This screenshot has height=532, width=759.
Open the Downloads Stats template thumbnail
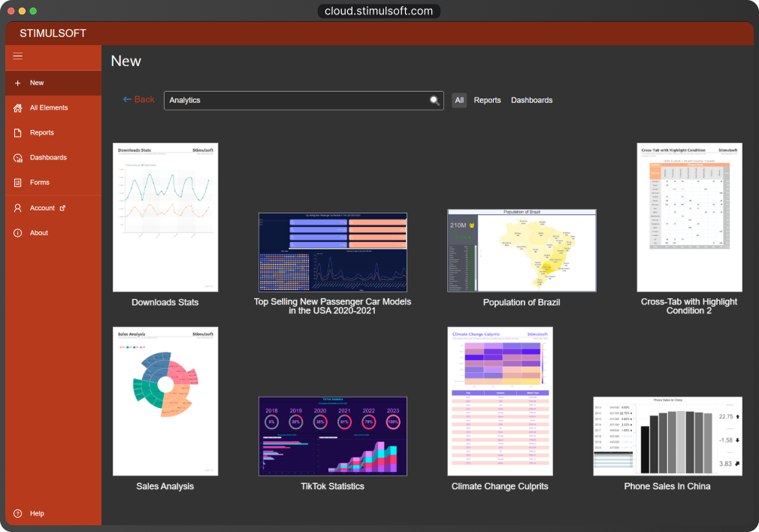(165, 217)
